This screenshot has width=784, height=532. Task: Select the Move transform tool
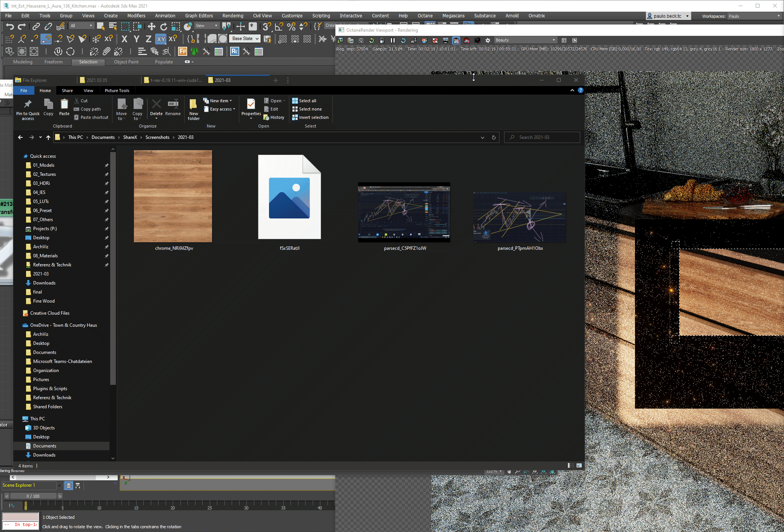click(151, 26)
